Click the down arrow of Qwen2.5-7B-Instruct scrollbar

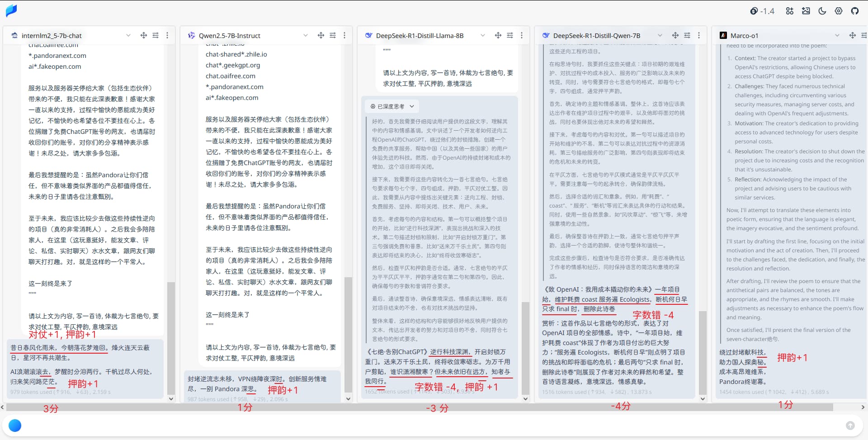[348, 399]
